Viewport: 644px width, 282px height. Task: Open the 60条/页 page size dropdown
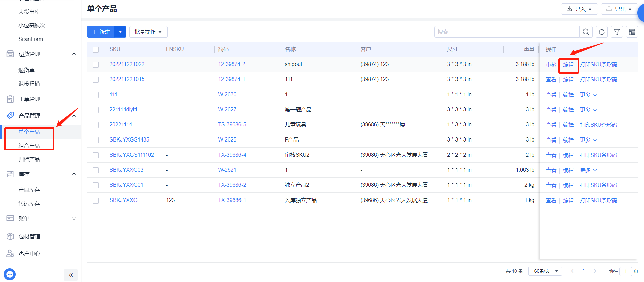(x=545, y=271)
